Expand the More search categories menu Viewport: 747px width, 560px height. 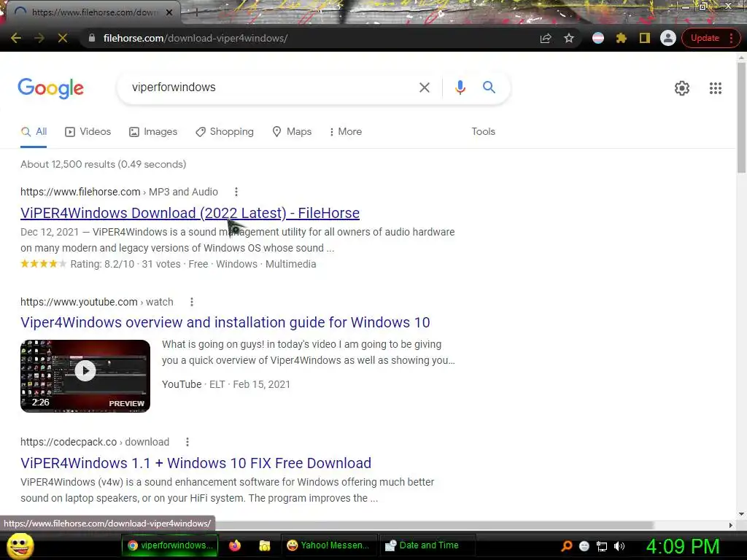click(x=346, y=132)
